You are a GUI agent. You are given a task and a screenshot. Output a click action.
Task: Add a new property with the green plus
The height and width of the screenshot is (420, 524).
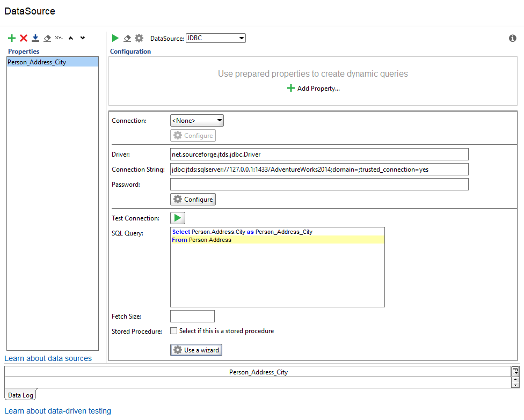coord(12,38)
